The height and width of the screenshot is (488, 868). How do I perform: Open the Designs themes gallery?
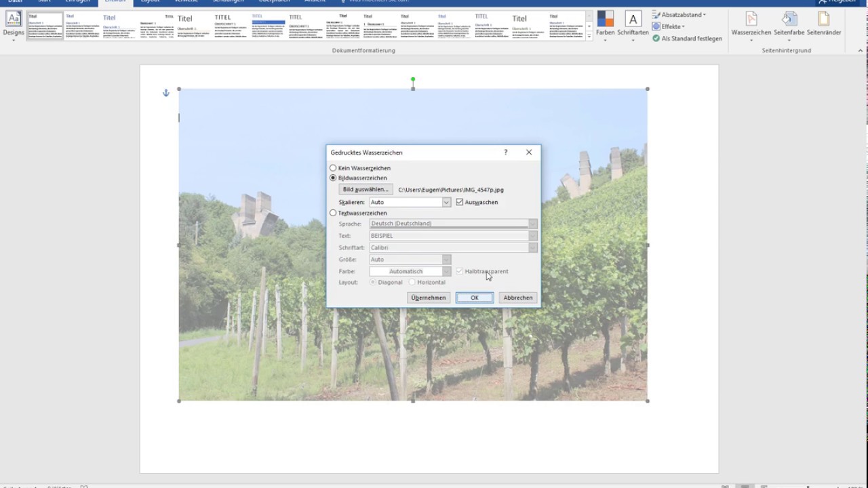[13, 26]
